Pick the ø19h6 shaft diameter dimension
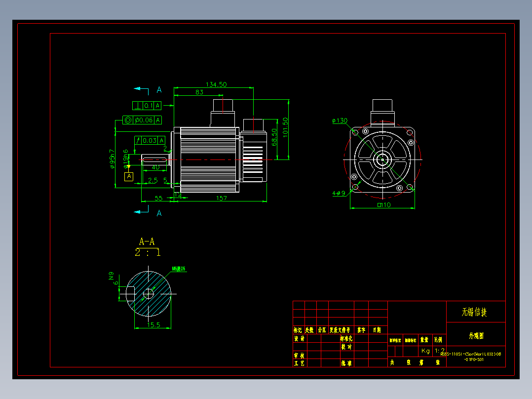The height and width of the screenshot is (399, 532). [x=126, y=159]
